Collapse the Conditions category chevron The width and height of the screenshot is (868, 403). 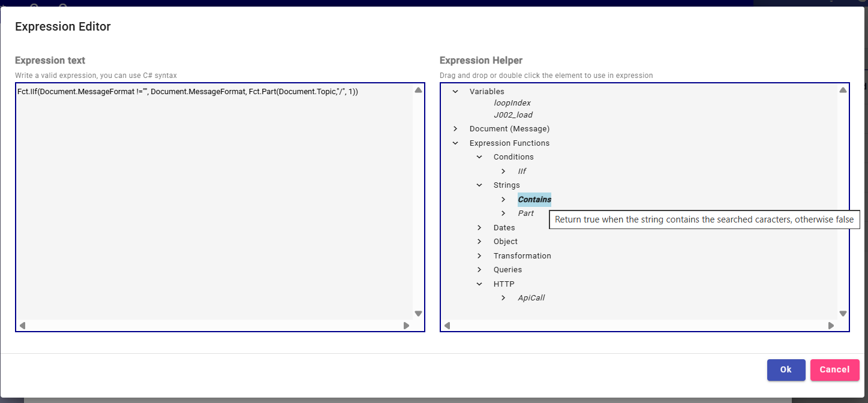(479, 157)
